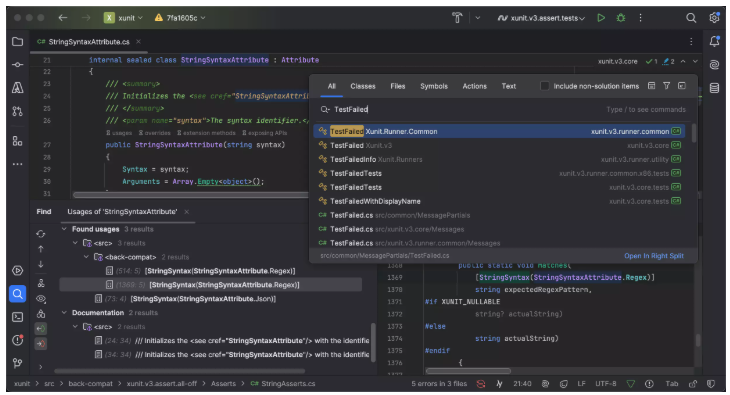Click UTF-8 encoding in status bar

[605, 384]
